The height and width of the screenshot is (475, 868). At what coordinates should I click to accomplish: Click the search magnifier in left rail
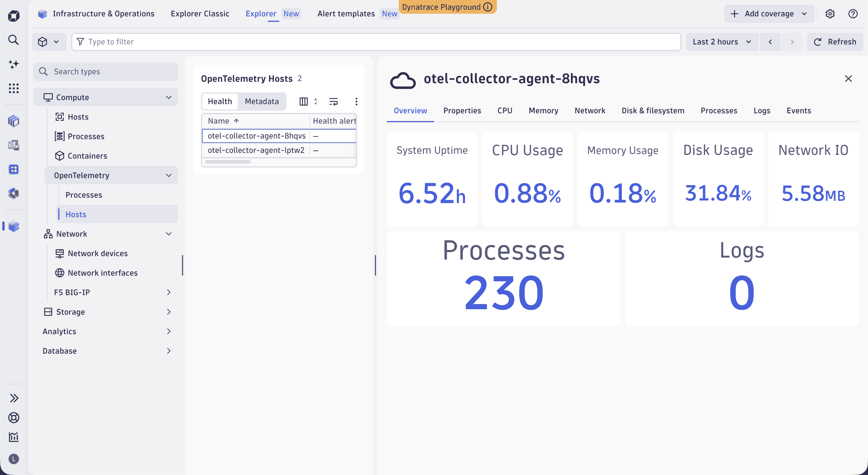point(13,40)
